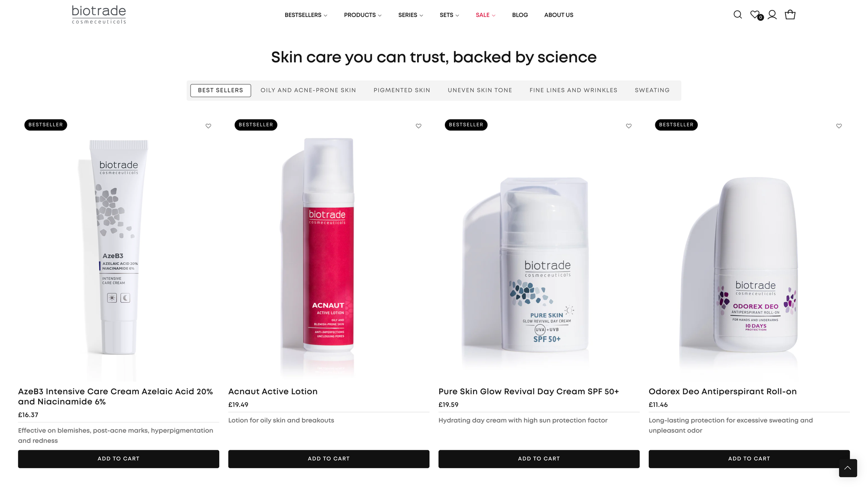Viewport: 868px width, 488px height.
Task: Switch to Oily and Acne-Prone Skin tab
Action: 308,90
